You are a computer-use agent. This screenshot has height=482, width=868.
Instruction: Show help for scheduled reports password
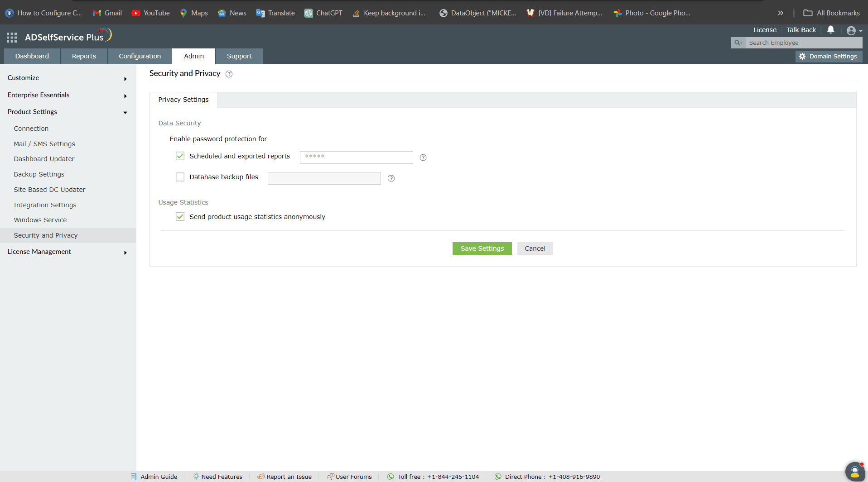(x=423, y=157)
